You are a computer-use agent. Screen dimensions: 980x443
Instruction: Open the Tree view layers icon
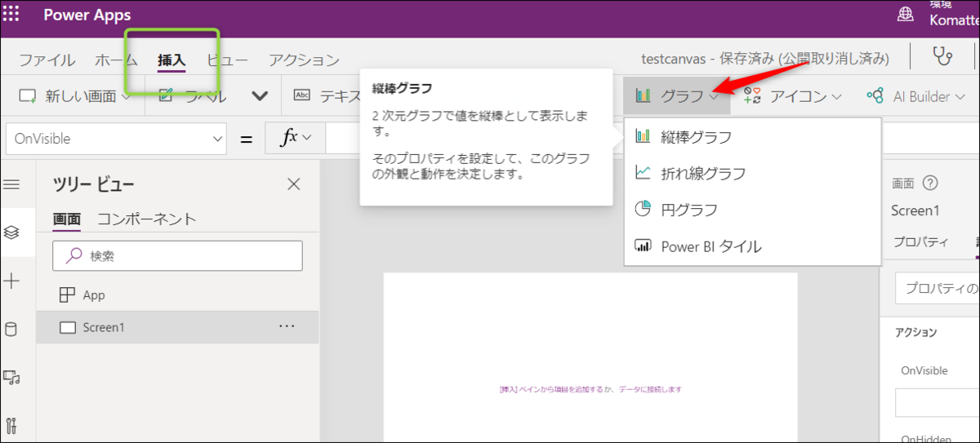tap(11, 233)
